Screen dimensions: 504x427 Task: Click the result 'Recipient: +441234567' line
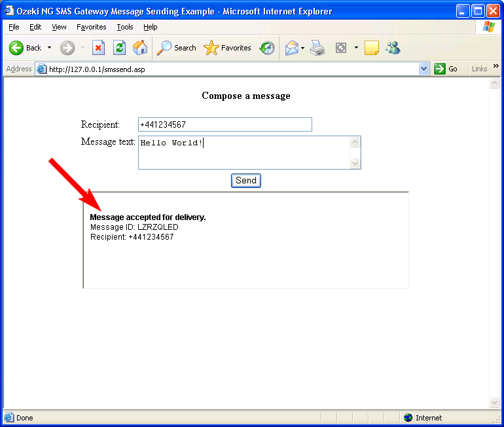(x=132, y=237)
